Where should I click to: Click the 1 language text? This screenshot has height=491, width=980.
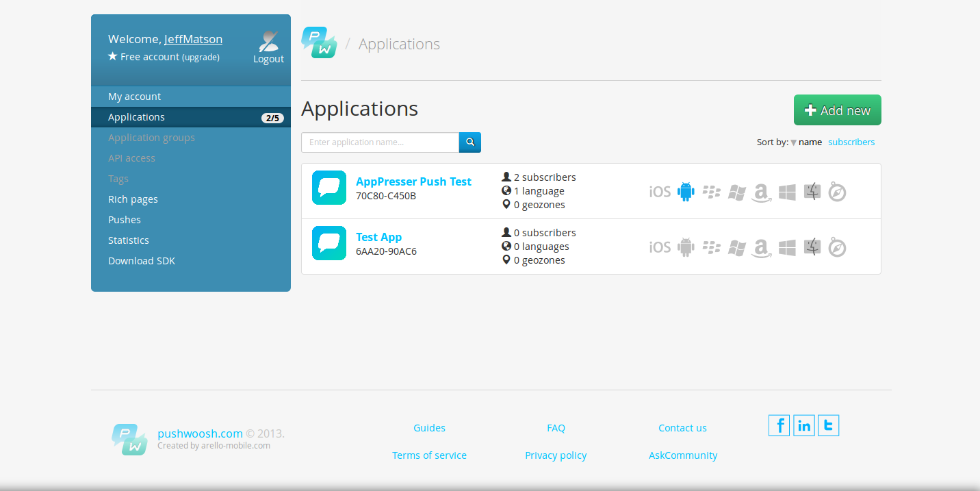[x=539, y=191]
